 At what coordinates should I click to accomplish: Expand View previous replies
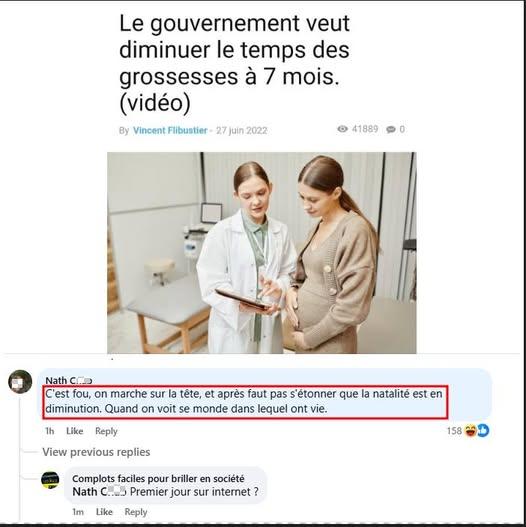(96, 452)
